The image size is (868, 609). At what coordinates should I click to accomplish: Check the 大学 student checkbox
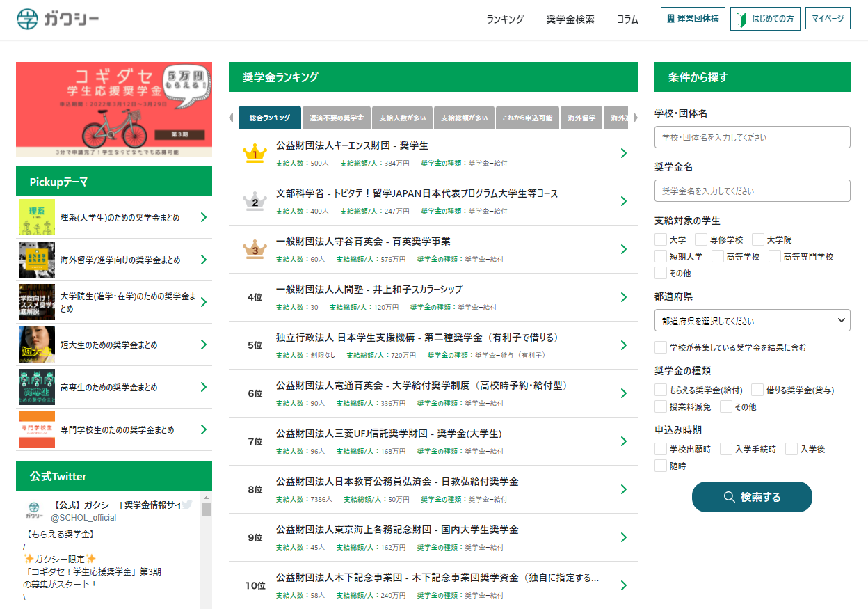[661, 239]
